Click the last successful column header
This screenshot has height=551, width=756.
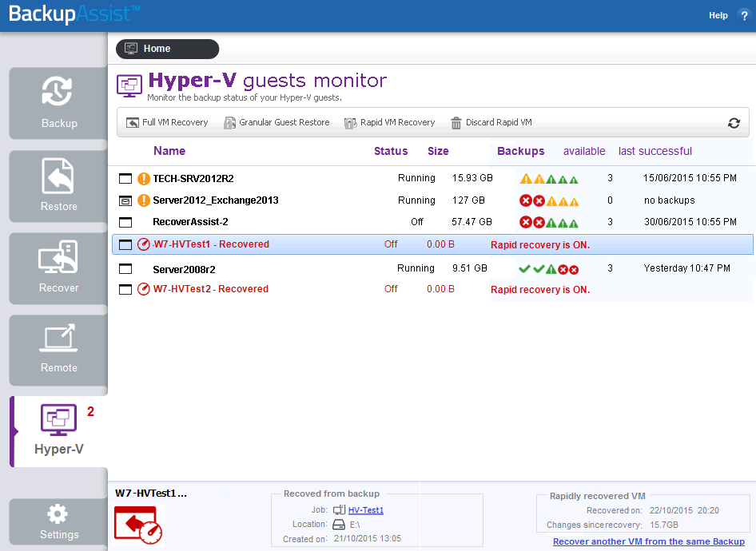(655, 151)
